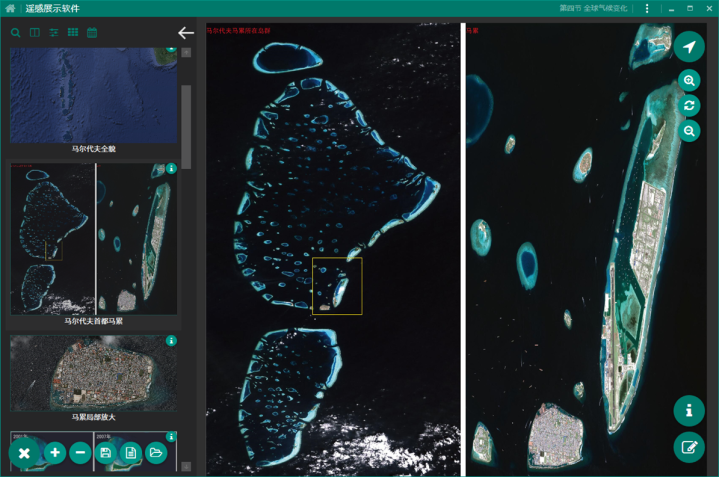Image resolution: width=719 pixels, height=477 pixels.
Task: Add item with the plus button
Action: tap(55, 453)
